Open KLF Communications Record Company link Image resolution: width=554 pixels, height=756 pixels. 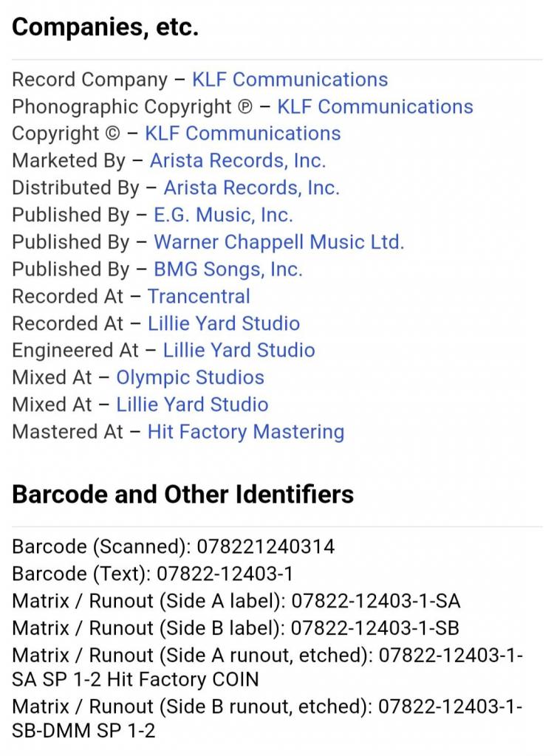290,80
